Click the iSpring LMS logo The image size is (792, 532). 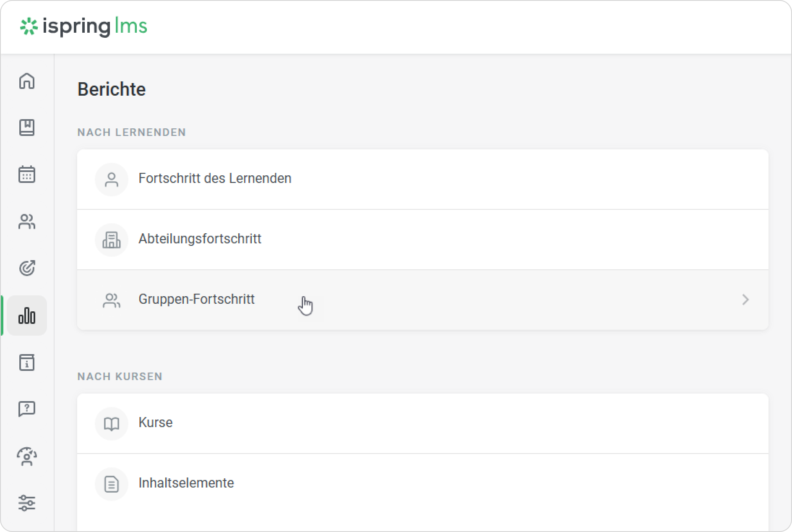click(x=83, y=26)
